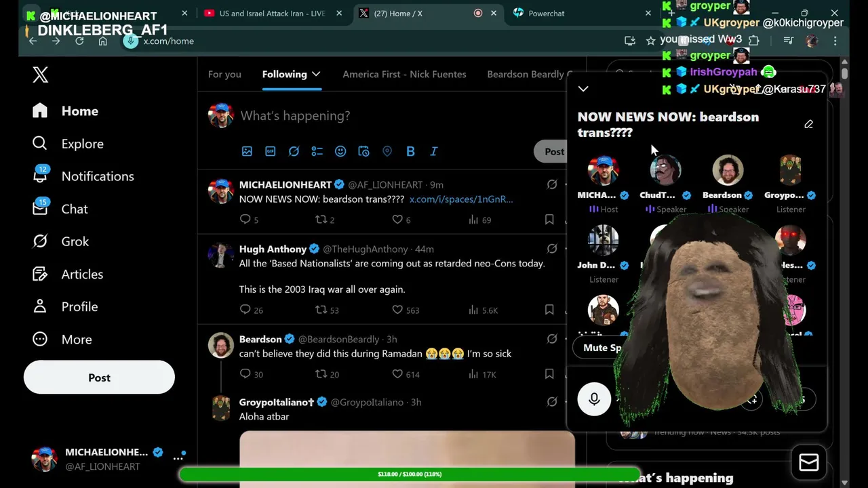
Task: Open More options in left navigation
Action: (x=62, y=340)
